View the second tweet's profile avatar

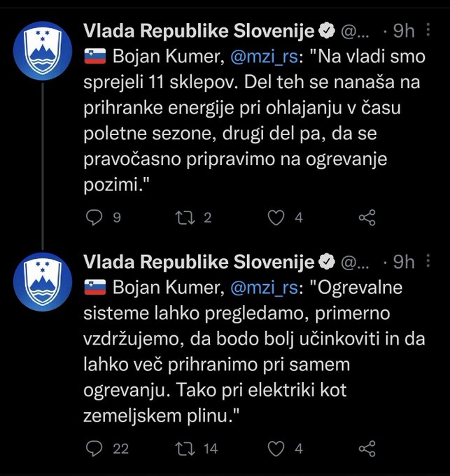click(x=43, y=281)
